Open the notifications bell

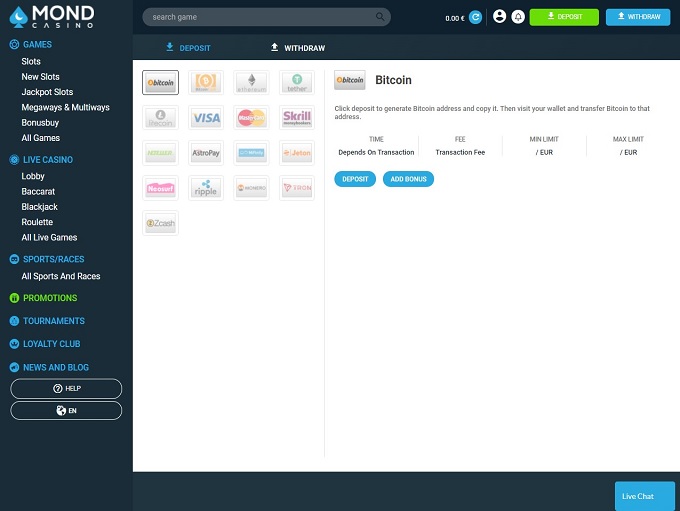517,17
